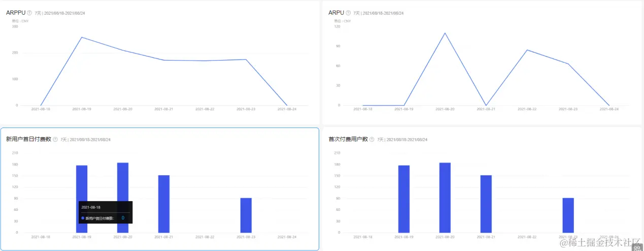Click 2021-08-20 axis label in ARPU chart
This screenshot has width=644, height=251.
[x=445, y=109]
